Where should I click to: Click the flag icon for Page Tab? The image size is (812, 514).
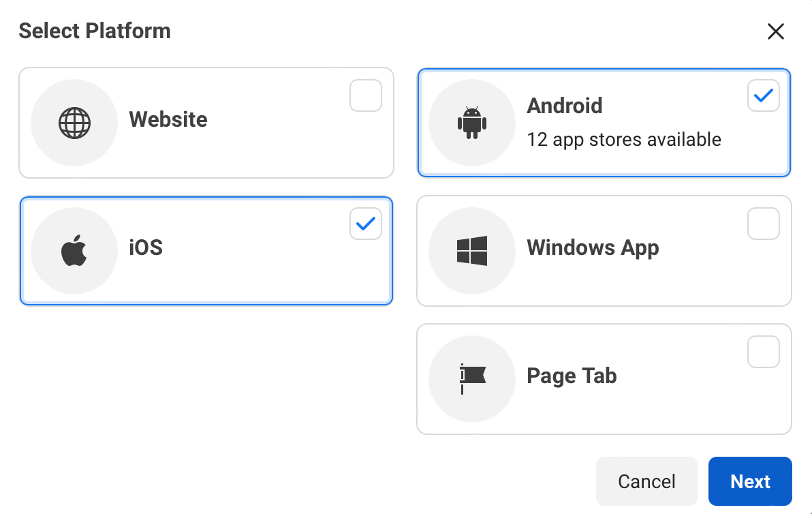click(472, 379)
